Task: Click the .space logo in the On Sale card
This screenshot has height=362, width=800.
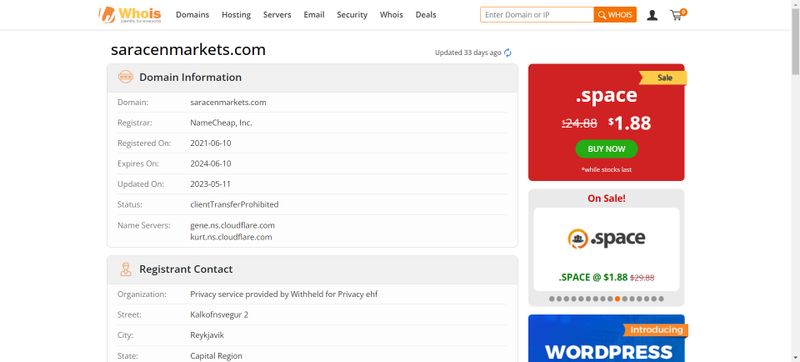Action: coord(606,238)
